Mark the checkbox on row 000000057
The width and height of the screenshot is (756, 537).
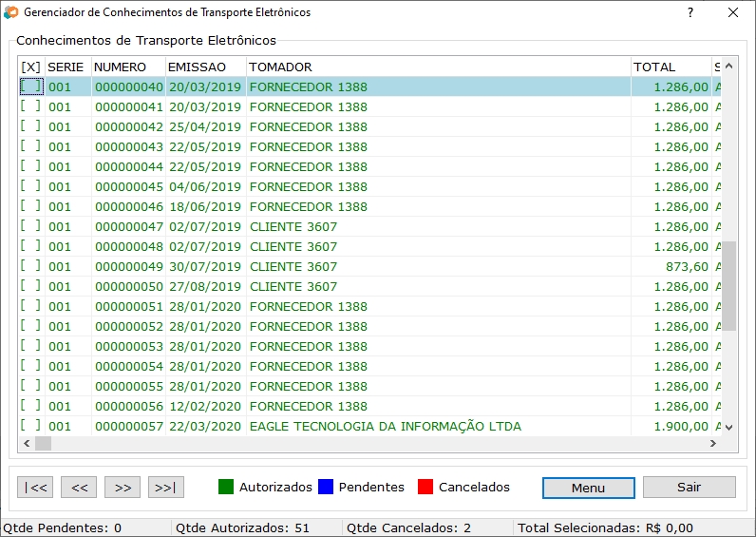(31, 426)
